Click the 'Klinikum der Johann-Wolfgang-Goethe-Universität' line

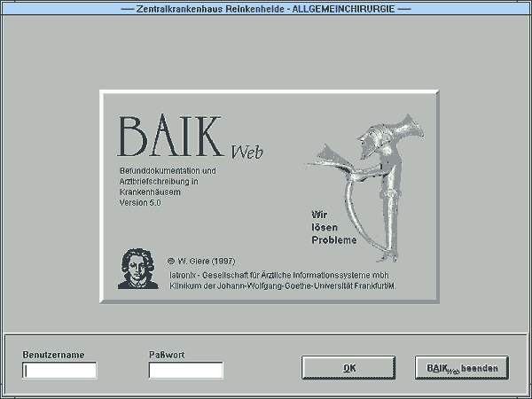[283, 286]
